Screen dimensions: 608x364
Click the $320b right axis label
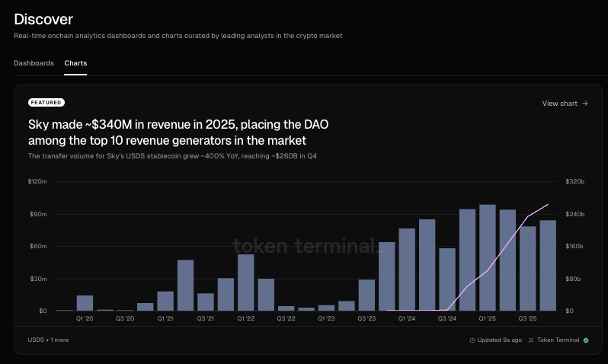574,181
